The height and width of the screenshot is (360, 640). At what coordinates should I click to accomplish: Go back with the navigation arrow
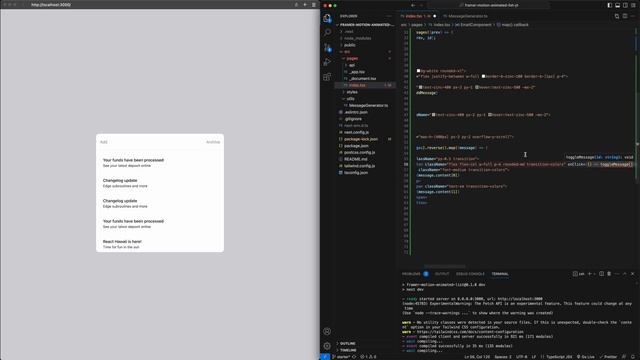(x=413, y=5)
